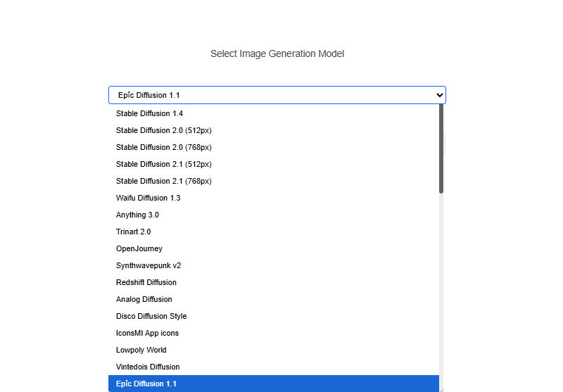563x392 pixels.
Task: Select Trinart 2.0 in the list
Action: coord(274,232)
